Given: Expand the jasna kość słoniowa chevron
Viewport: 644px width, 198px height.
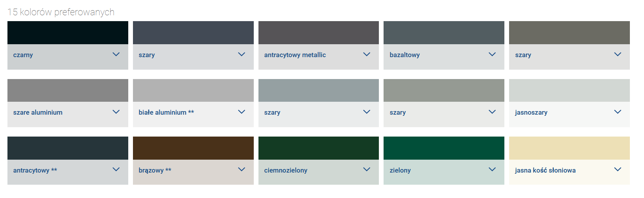Looking at the screenshot, I should tap(618, 169).
